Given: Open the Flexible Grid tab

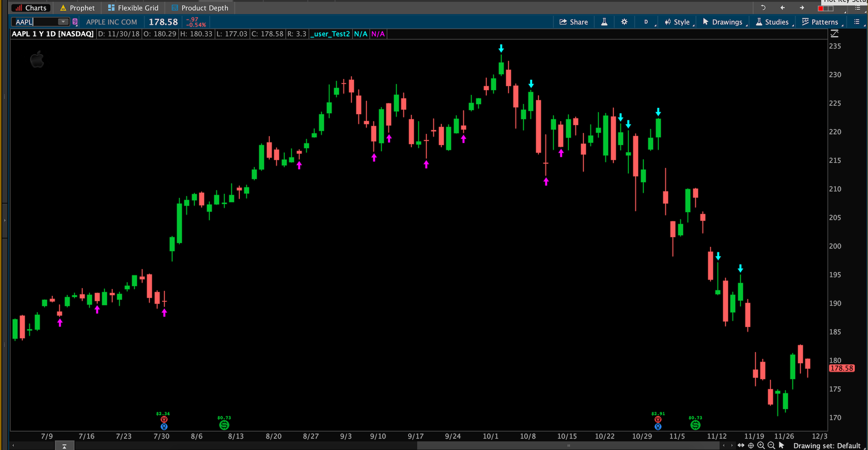Looking at the screenshot, I should [133, 8].
